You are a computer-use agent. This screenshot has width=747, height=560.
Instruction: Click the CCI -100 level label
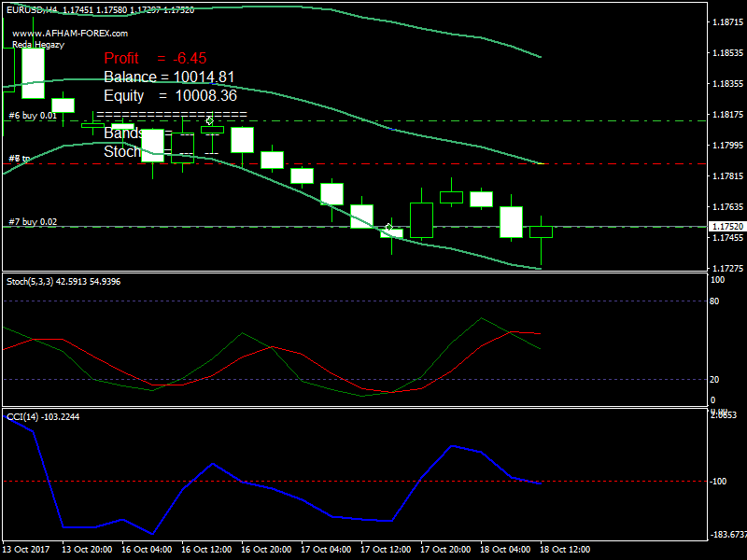pos(721,482)
